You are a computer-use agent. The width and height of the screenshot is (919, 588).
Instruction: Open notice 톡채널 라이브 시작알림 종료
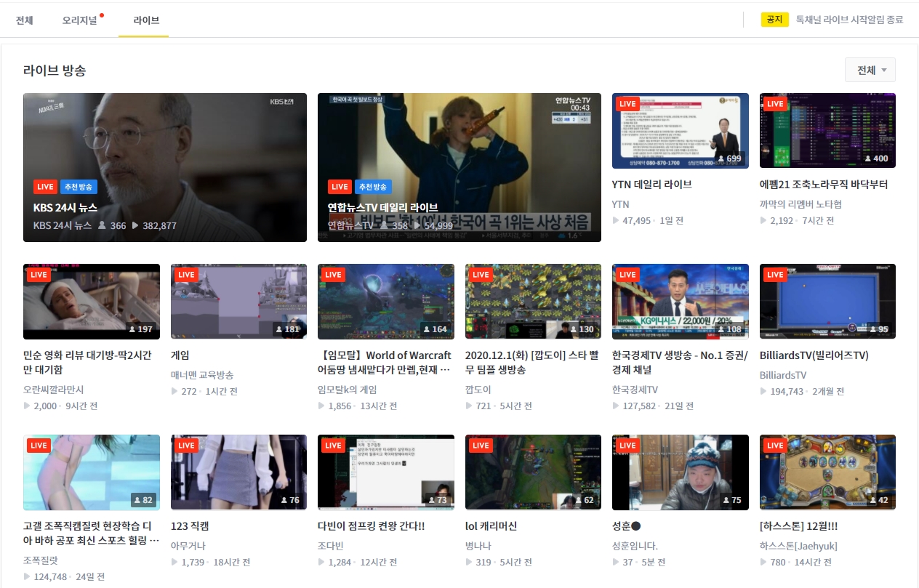click(850, 20)
